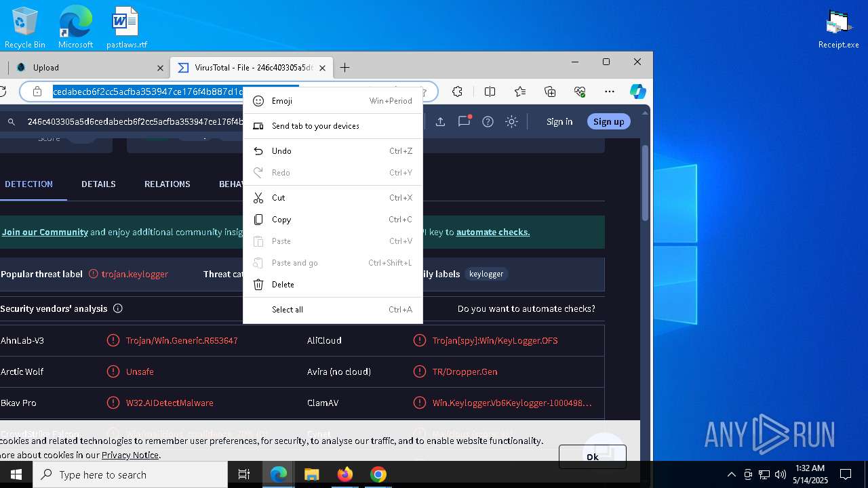Open Collections in Edge toolbar
The image size is (868, 488).
click(x=550, y=91)
